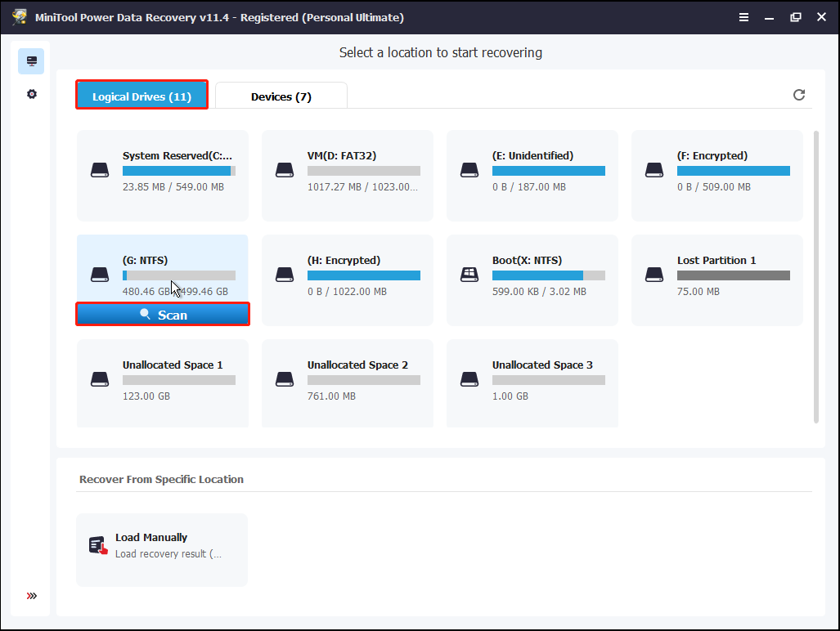Viewport: 840px width, 631px height.
Task: Click the Boot(X: NTFS) label
Action: (x=527, y=260)
